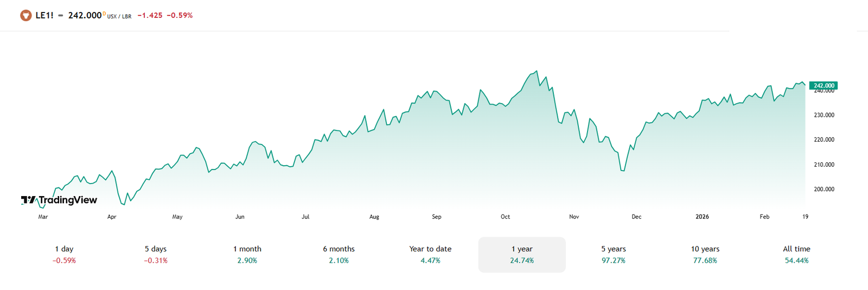
Task: Click the 220.000 price axis label
Action: (x=824, y=140)
